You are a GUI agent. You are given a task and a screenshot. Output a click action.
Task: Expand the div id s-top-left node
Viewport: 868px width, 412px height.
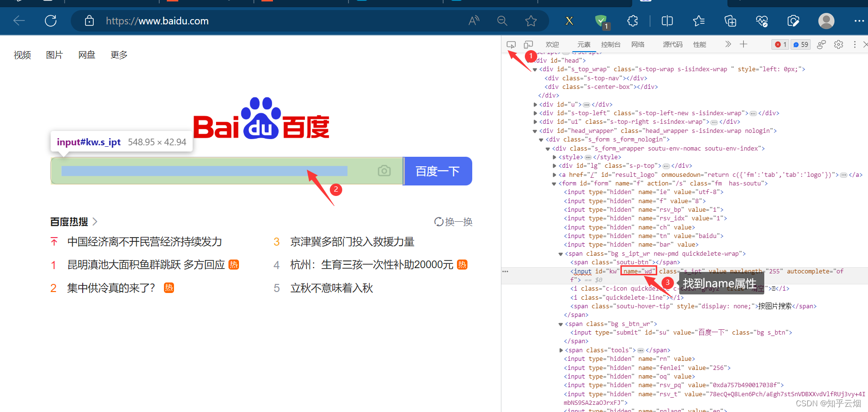[x=535, y=113]
